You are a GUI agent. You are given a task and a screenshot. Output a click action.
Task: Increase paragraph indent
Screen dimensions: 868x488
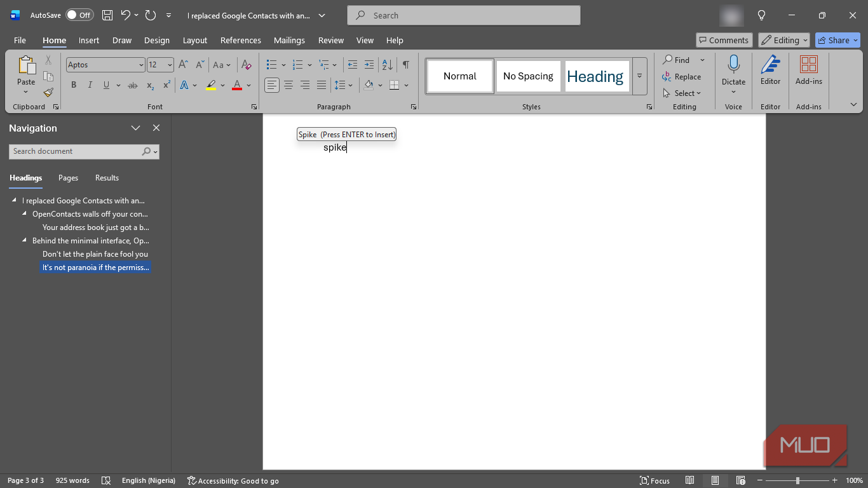click(369, 65)
